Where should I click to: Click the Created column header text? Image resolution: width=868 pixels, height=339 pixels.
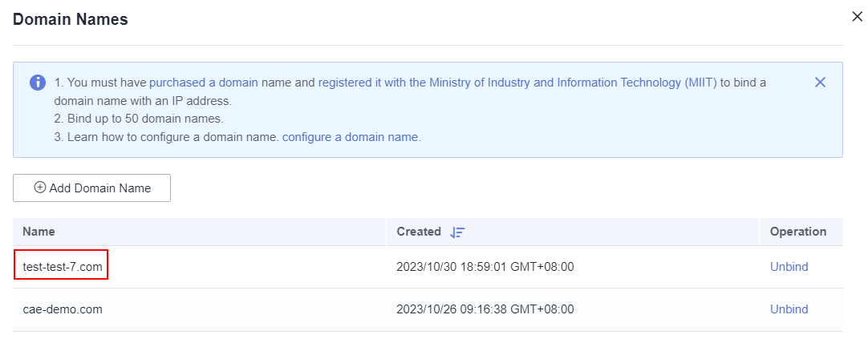(x=419, y=232)
